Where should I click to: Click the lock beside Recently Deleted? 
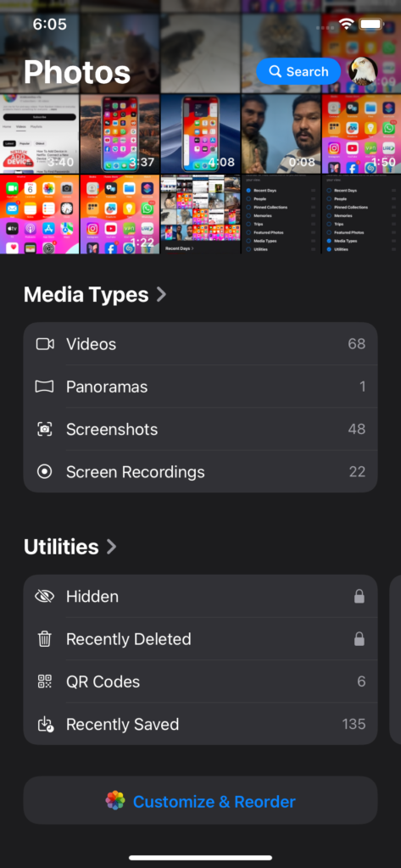pos(359,639)
